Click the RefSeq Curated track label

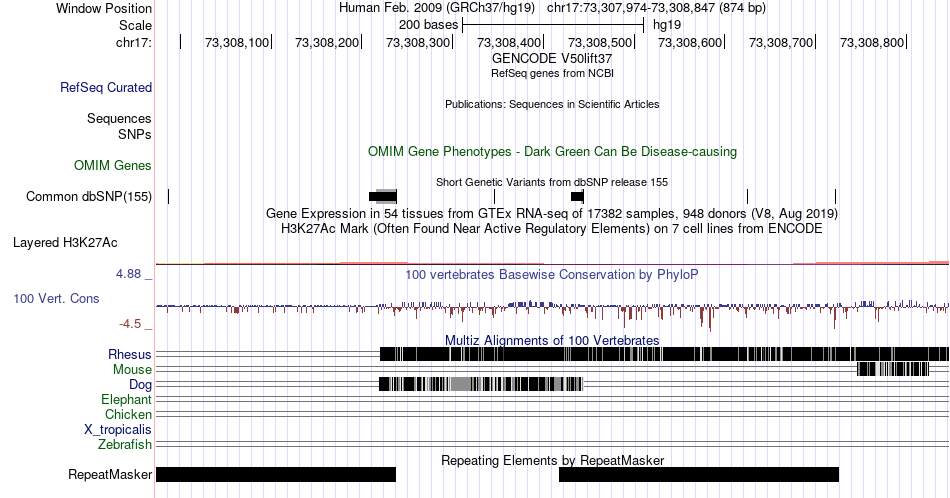tap(106, 87)
